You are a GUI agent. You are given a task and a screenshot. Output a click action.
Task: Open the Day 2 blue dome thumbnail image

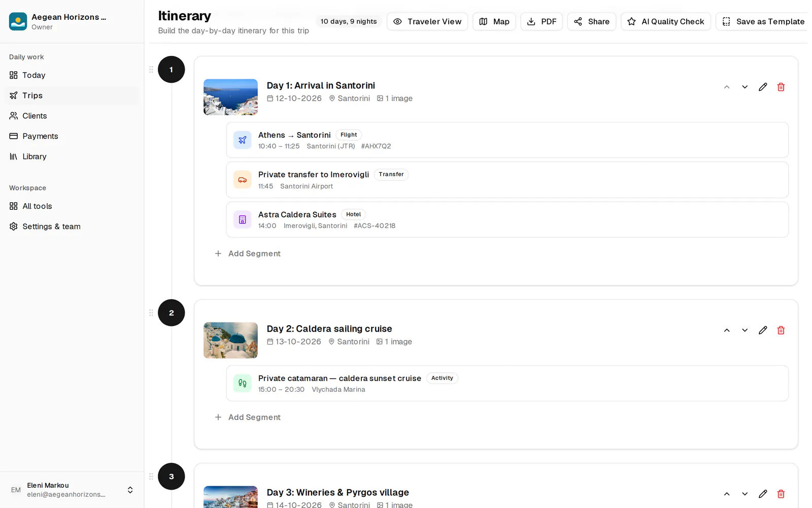[x=230, y=340]
